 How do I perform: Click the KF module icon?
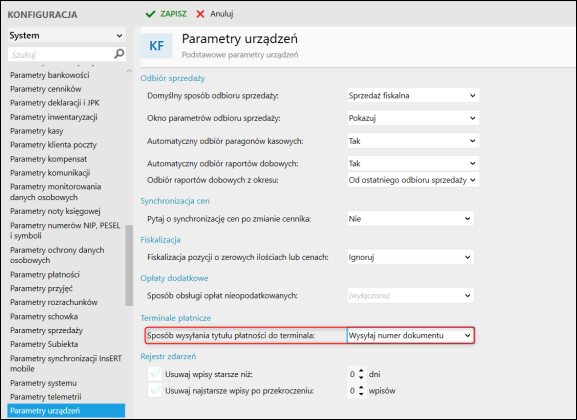point(156,46)
